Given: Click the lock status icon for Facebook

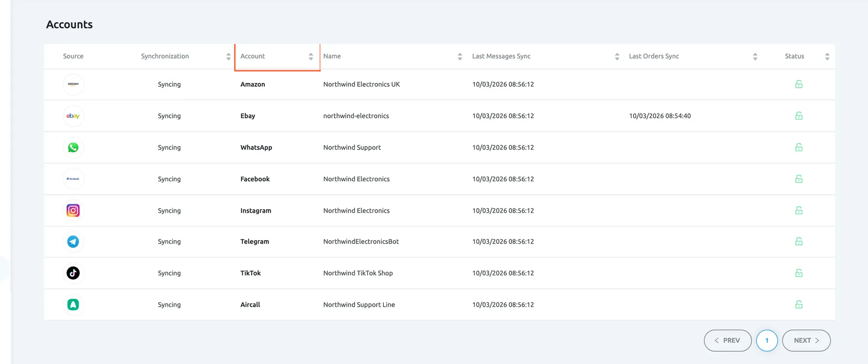Looking at the screenshot, I should (799, 179).
